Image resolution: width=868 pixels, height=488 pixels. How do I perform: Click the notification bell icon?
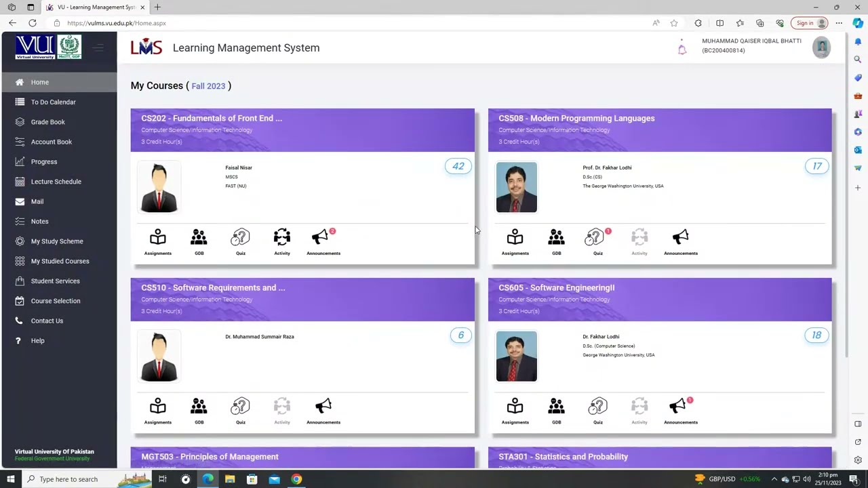[682, 47]
